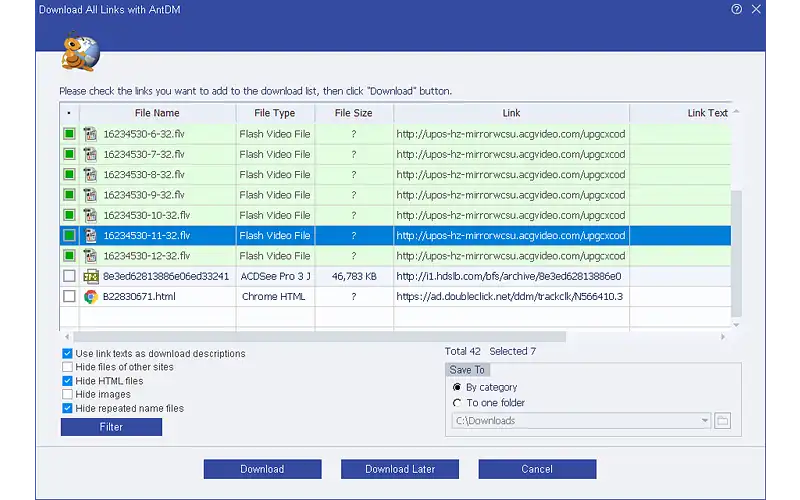Uncheck the 16234530-12-32.flv checkbox
Screen dimensions: 800x500
[69, 256]
